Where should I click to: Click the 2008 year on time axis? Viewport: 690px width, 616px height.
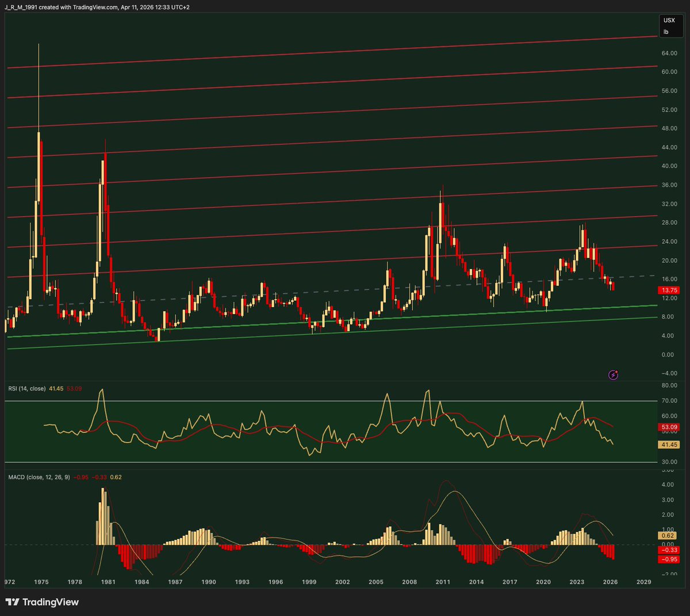[409, 582]
